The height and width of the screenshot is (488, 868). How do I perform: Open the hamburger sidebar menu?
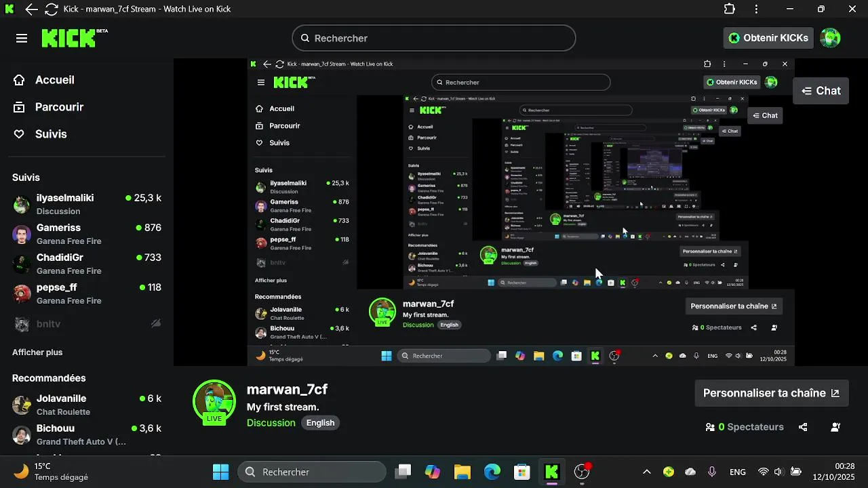pos(22,39)
